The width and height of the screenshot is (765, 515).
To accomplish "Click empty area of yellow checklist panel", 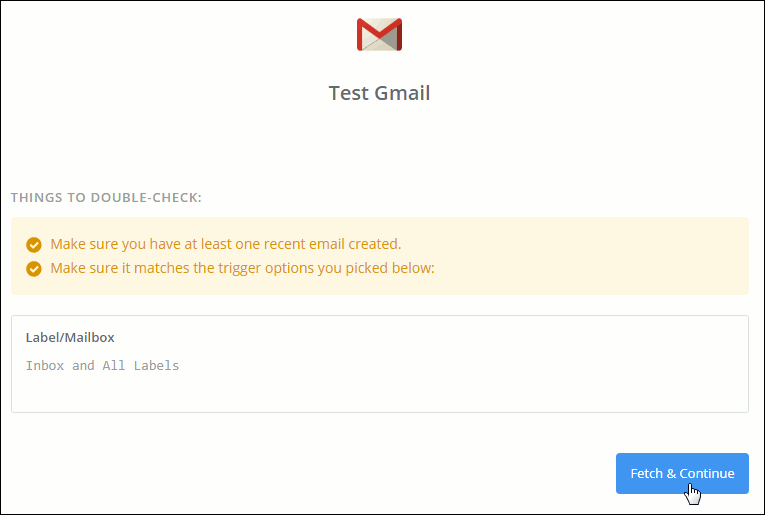I will (585, 256).
